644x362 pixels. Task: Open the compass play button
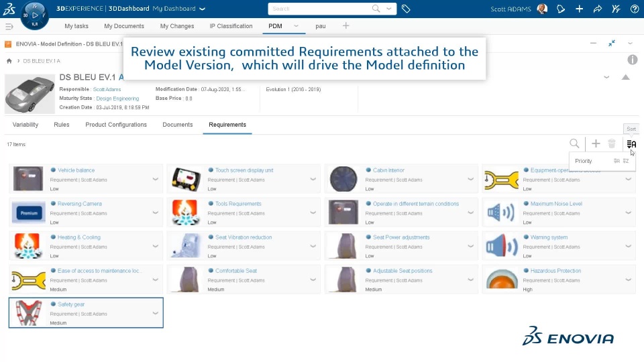click(35, 15)
